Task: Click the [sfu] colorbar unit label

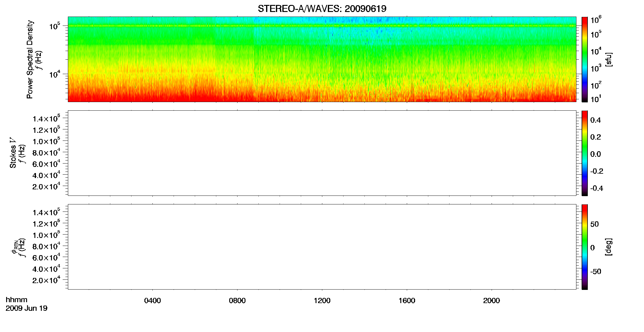Action: click(609, 59)
